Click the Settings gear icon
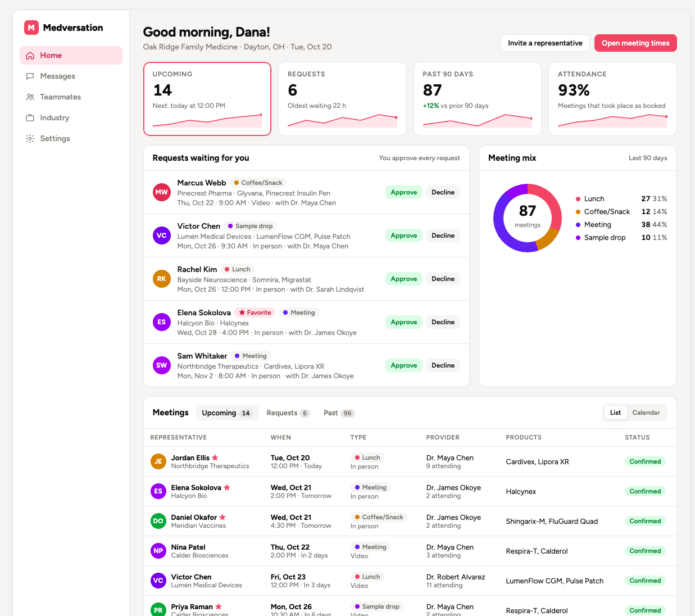The image size is (695, 616). click(x=30, y=139)
